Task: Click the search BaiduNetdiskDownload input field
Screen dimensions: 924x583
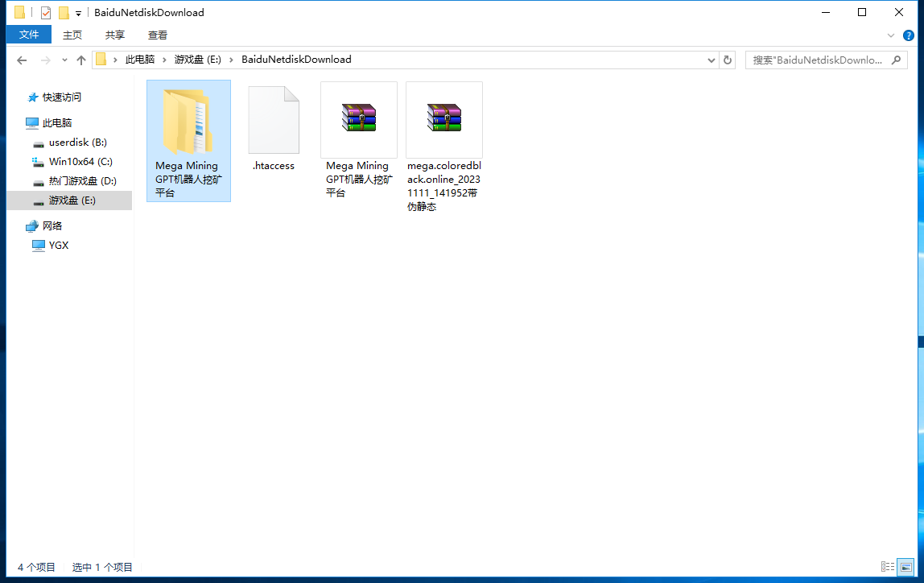Action: click(x=818, y=60)
